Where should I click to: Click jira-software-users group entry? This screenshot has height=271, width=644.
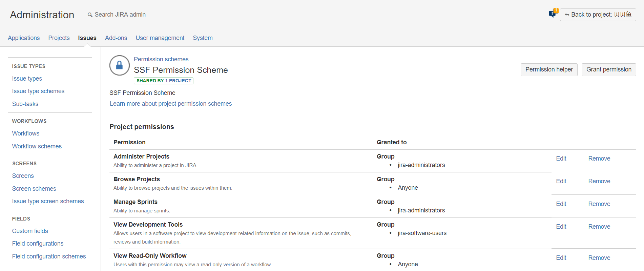tap(422, 233)
